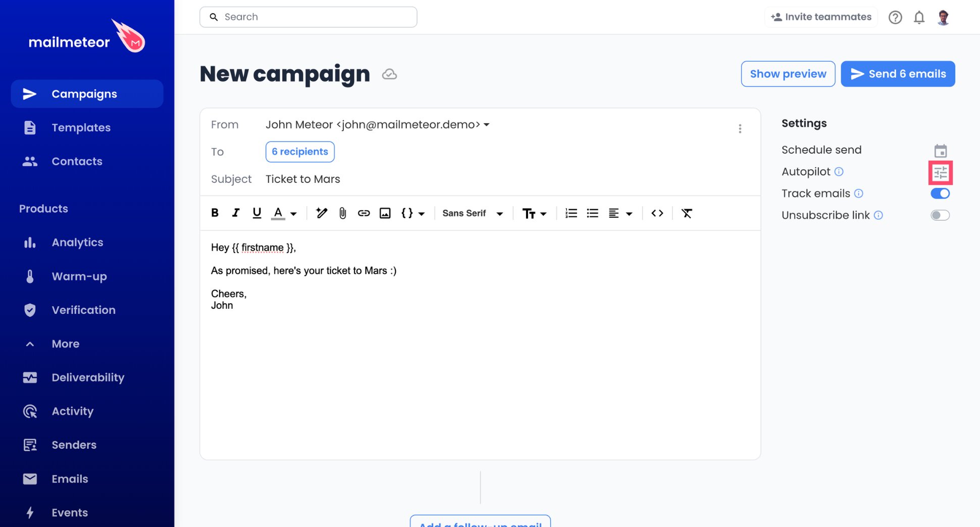Viewport: 980px width, 527px height.
Task: Open Autopilot settings sliders icon
Action: 940,173
